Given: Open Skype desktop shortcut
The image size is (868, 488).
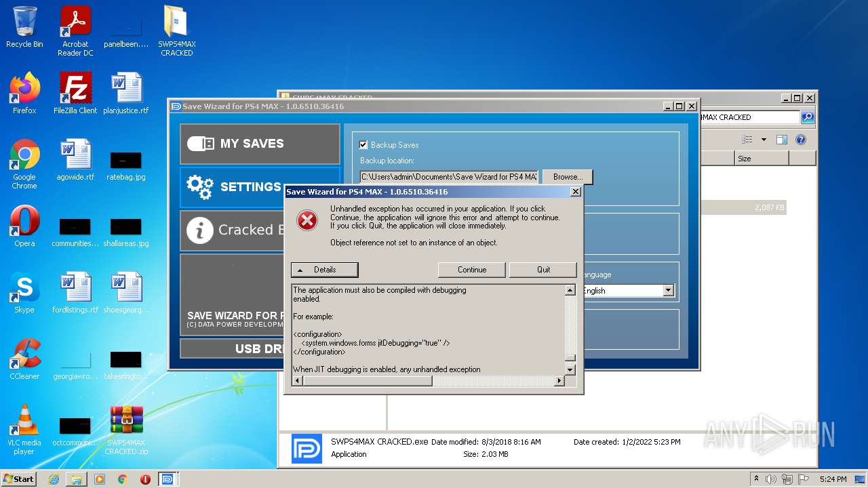Looking at the screenshot, I should point(24,293).
